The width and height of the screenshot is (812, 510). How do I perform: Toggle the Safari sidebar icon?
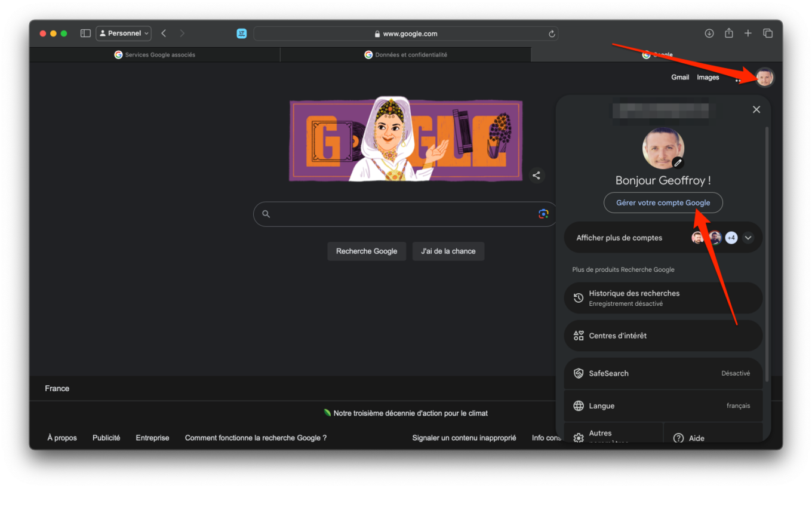(x=85, y=33)
